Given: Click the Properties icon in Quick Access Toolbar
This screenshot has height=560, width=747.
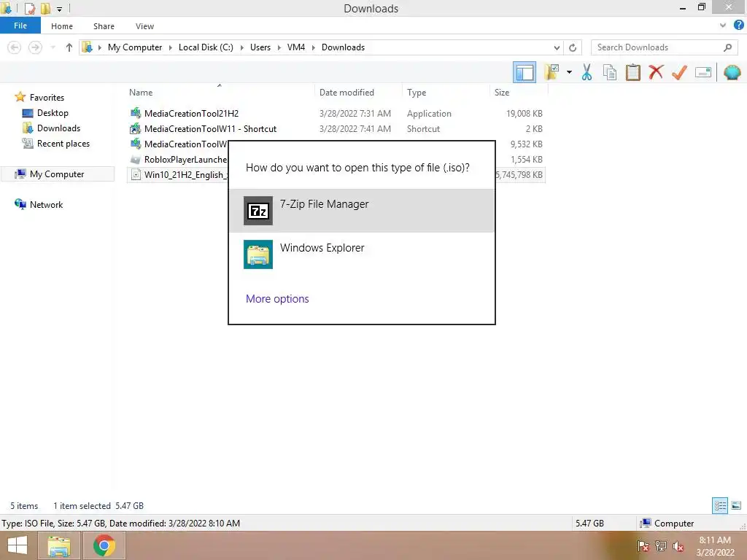Looking at the screenshot, I should (29, 8).
